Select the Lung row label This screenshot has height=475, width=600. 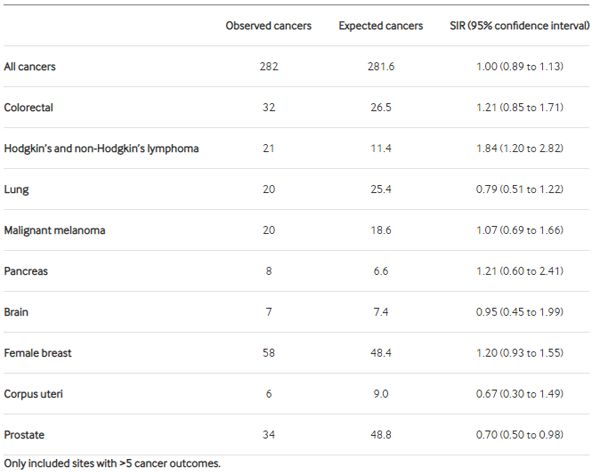tap(15, 189)
